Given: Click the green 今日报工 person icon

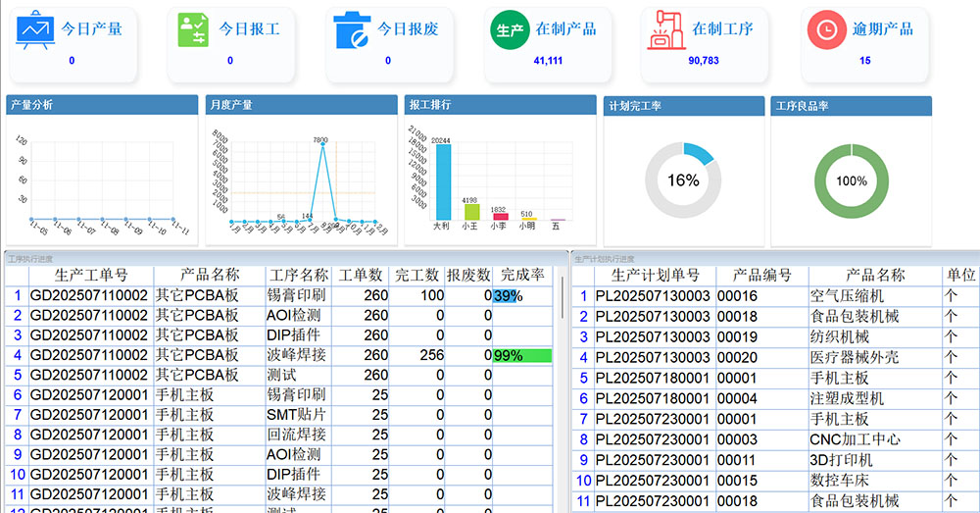Looking at the screenshot, I should [x=193, y=29].
